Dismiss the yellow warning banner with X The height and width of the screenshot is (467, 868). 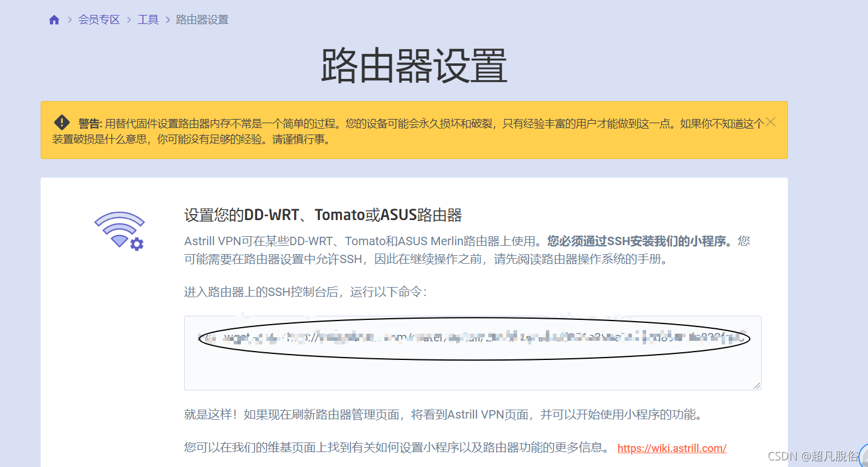click(771, 122)
